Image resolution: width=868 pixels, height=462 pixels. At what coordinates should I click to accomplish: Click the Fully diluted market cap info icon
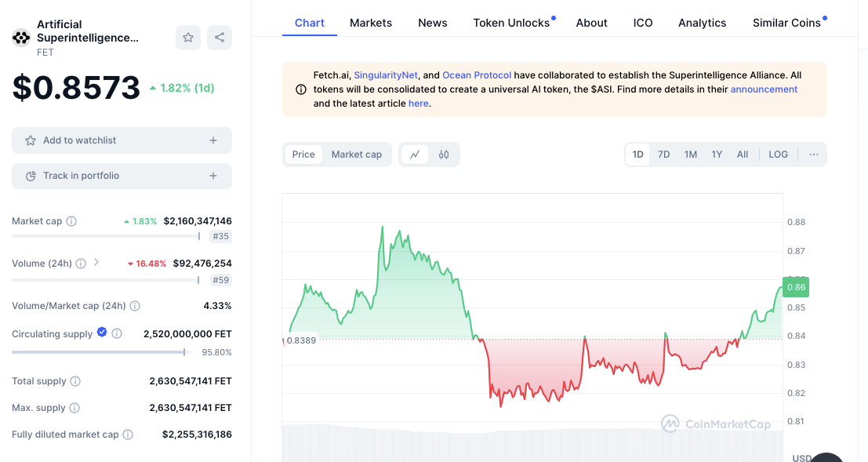(x=128, y=435)
